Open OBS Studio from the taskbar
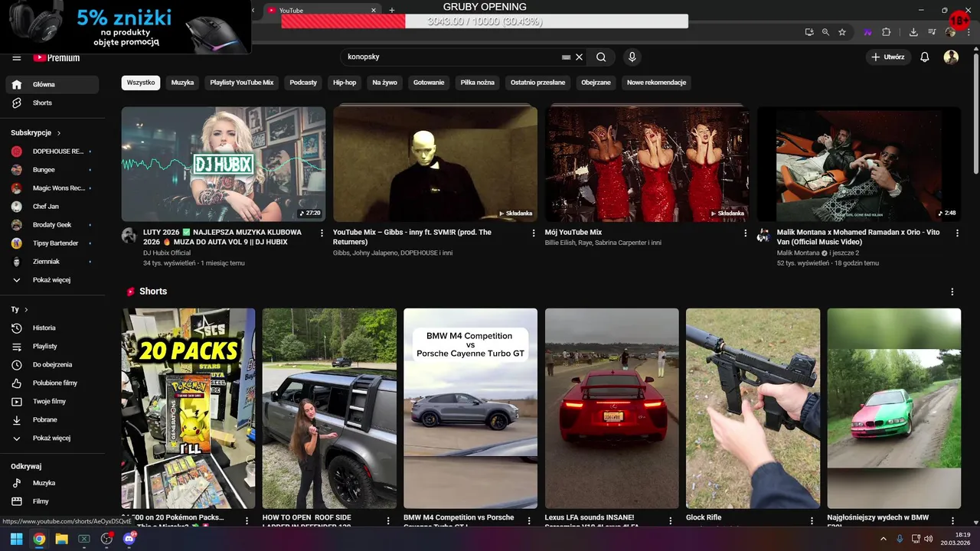 click(106, 539)
